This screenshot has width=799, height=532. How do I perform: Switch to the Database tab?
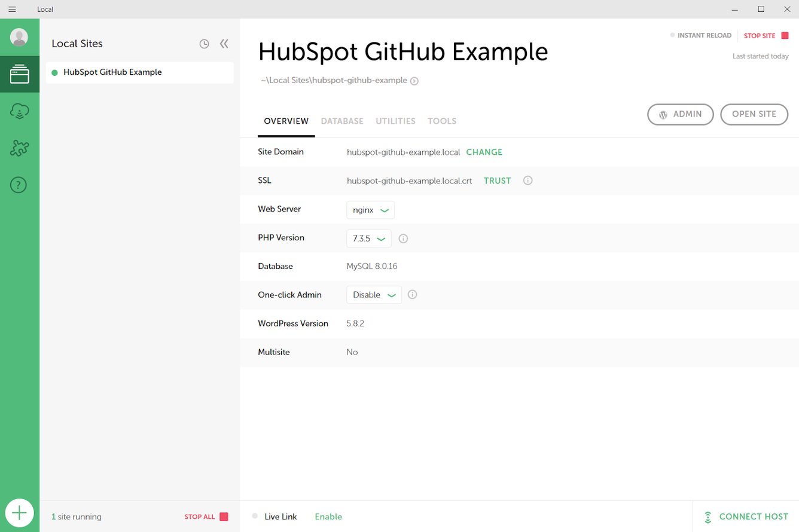coord(342,121)
